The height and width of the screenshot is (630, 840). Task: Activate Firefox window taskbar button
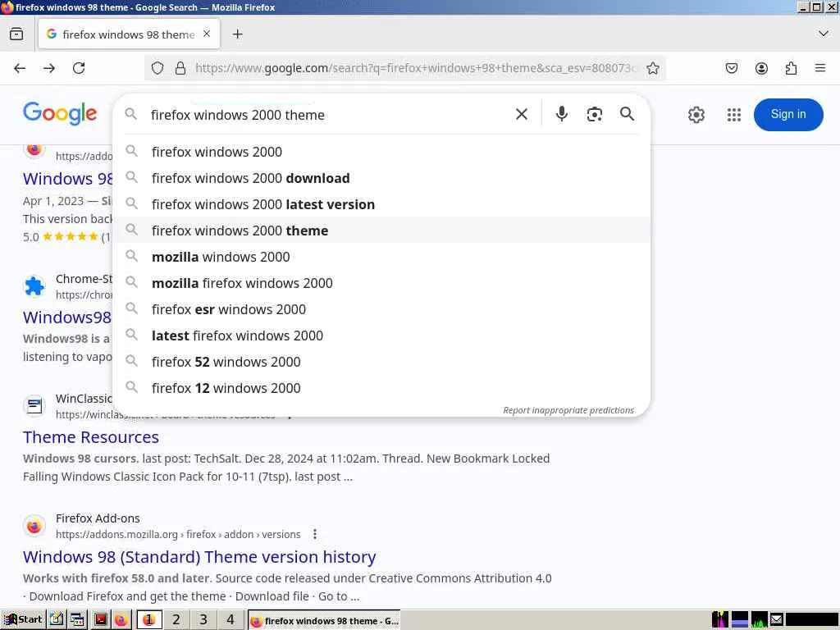[324, 620]
